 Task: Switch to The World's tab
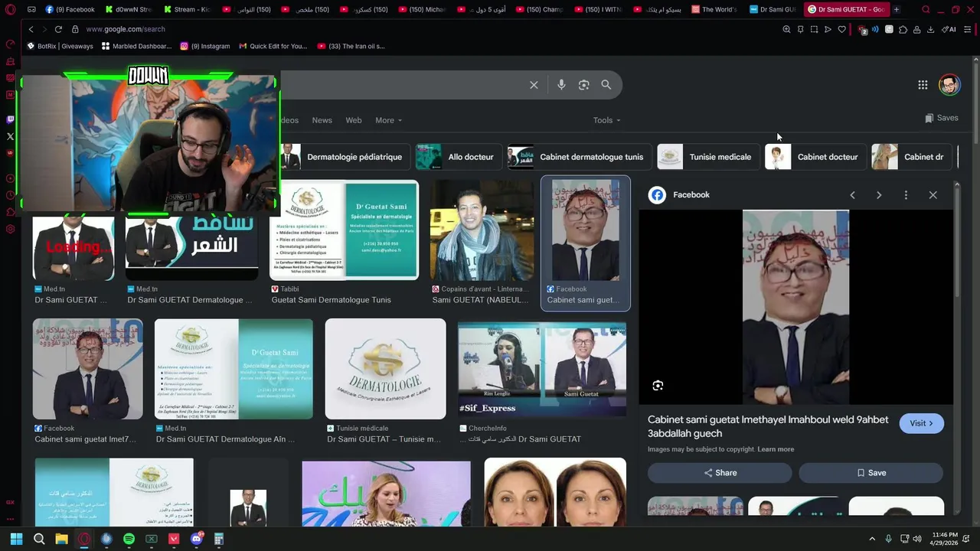714,9
